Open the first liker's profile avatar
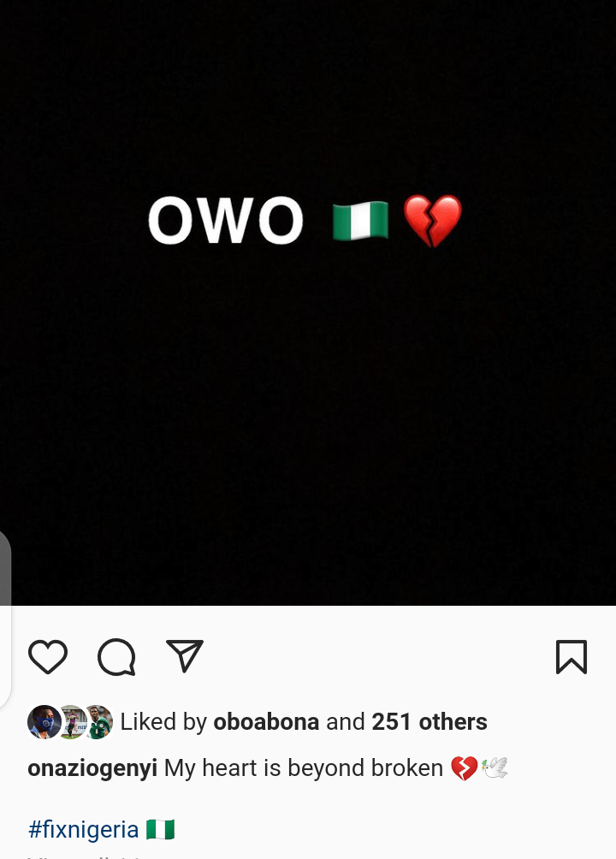 [44, 721]
